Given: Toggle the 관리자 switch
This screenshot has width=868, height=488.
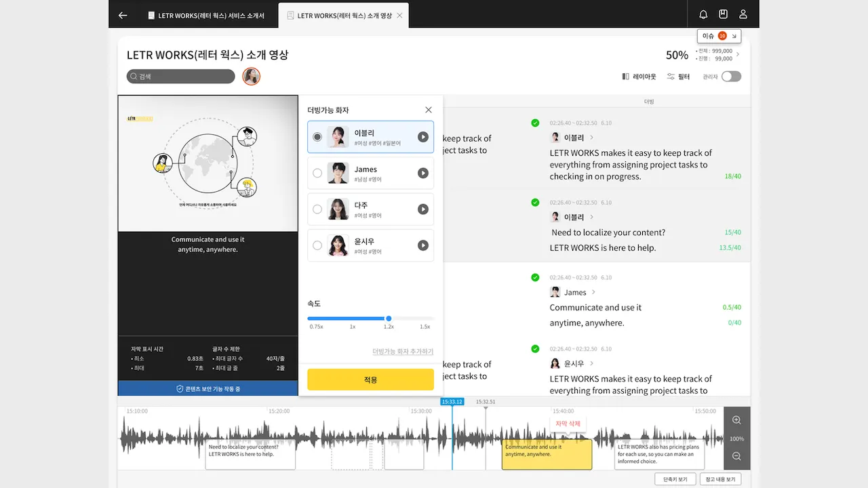Looking at the screenshot, I should click(x=731, y=77).
